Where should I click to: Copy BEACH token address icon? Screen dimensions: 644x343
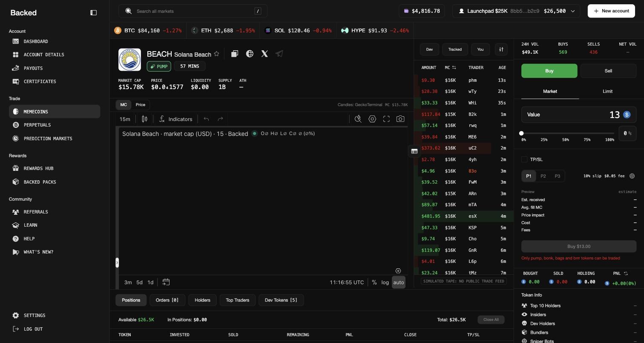point(235,54)
